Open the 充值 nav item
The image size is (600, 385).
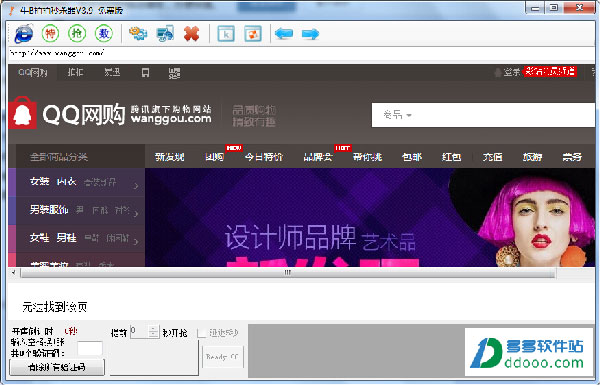point(492,157)
